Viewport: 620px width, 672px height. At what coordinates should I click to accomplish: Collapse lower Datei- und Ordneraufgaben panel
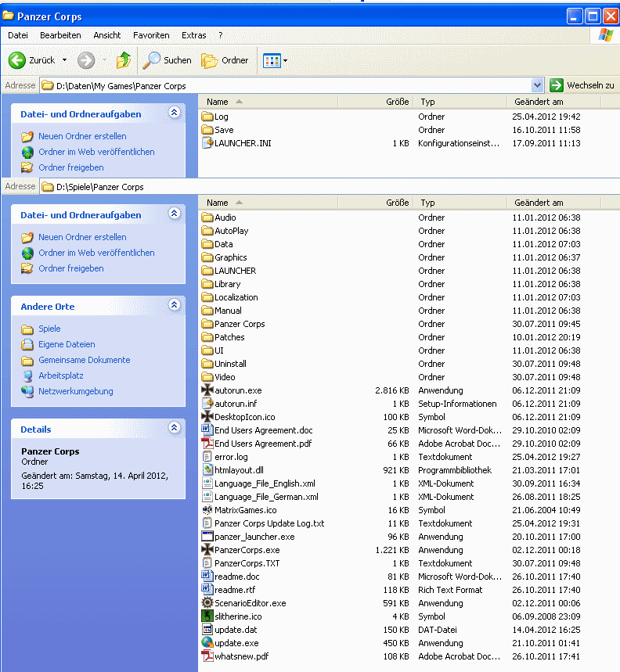pos(174,213)
